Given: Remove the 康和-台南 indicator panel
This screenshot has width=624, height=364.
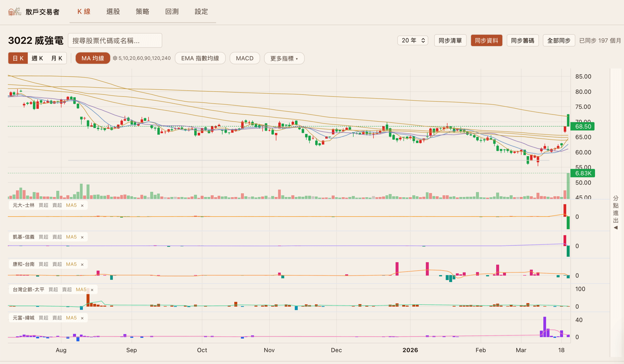Looking at the screenshot, I should tap(82, 265).
